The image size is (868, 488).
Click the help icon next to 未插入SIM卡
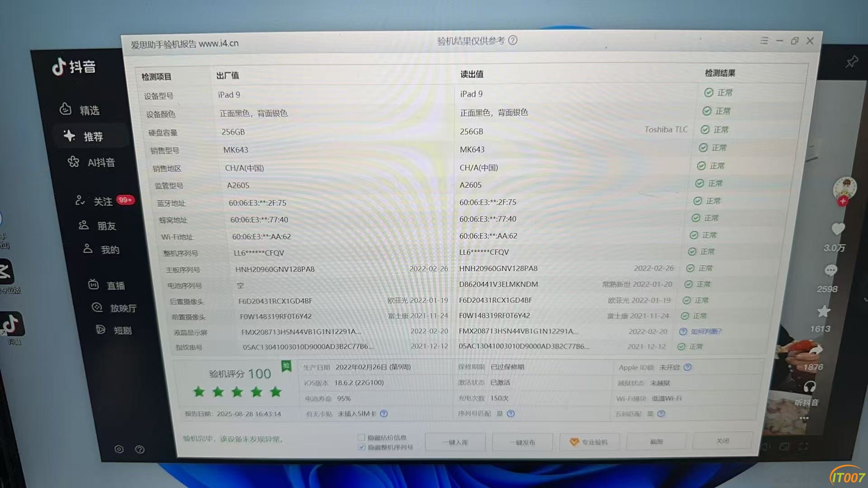[384, 413]
